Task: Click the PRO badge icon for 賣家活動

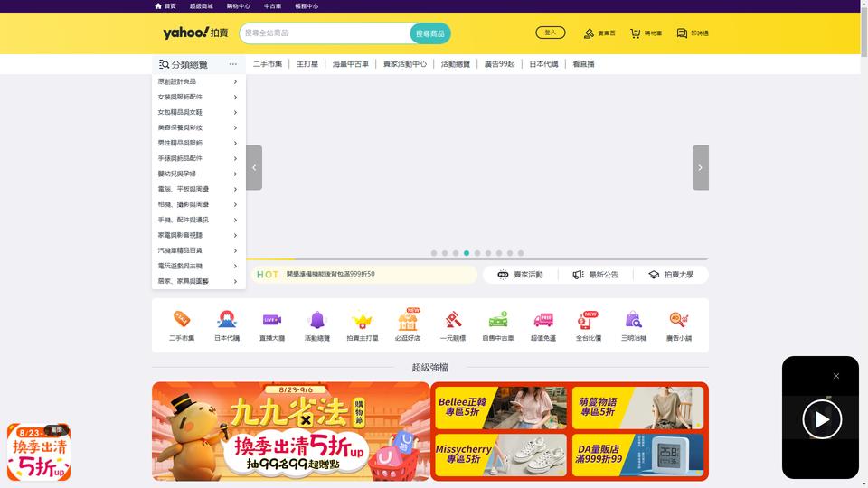Action: 503,275
